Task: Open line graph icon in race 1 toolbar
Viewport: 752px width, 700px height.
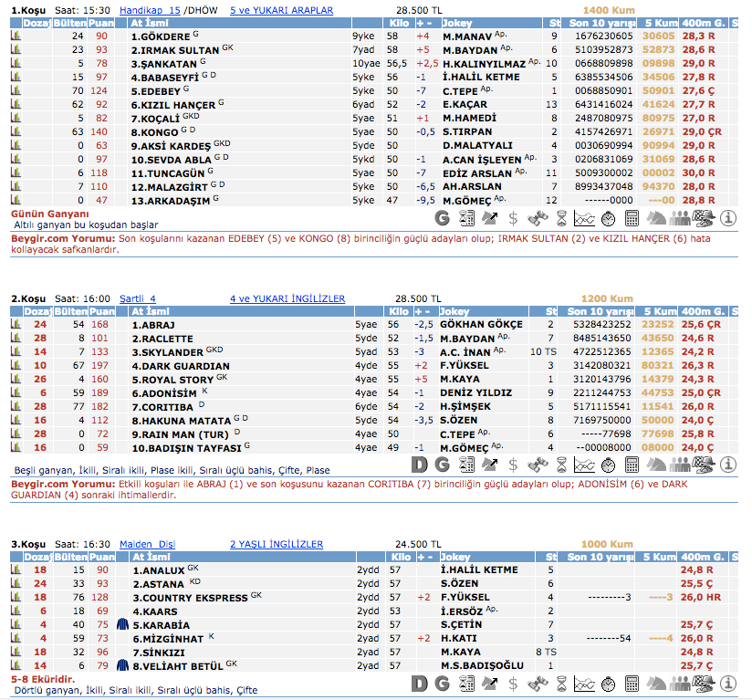Action: pos(585,218)
